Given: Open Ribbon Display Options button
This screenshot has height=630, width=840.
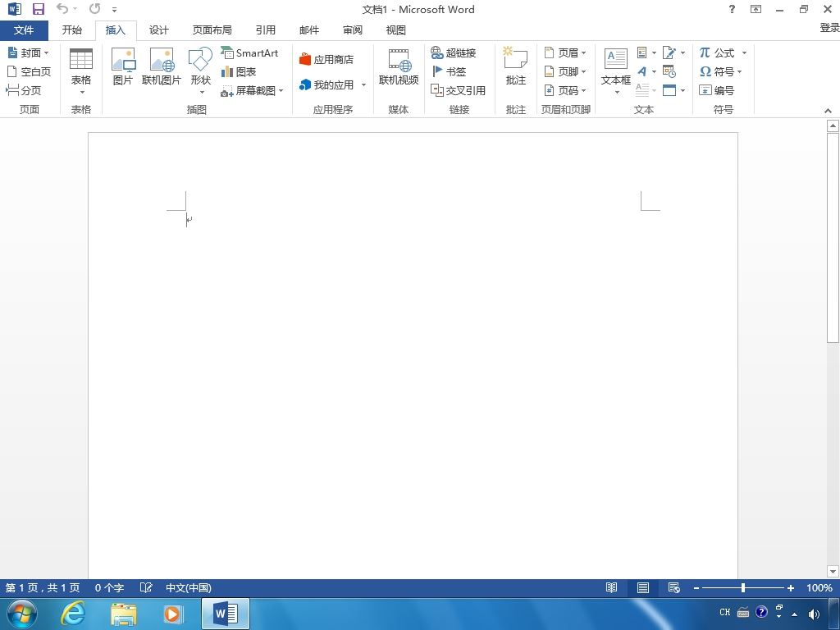Looking at the screenshot, I should [x=756, y=9].
